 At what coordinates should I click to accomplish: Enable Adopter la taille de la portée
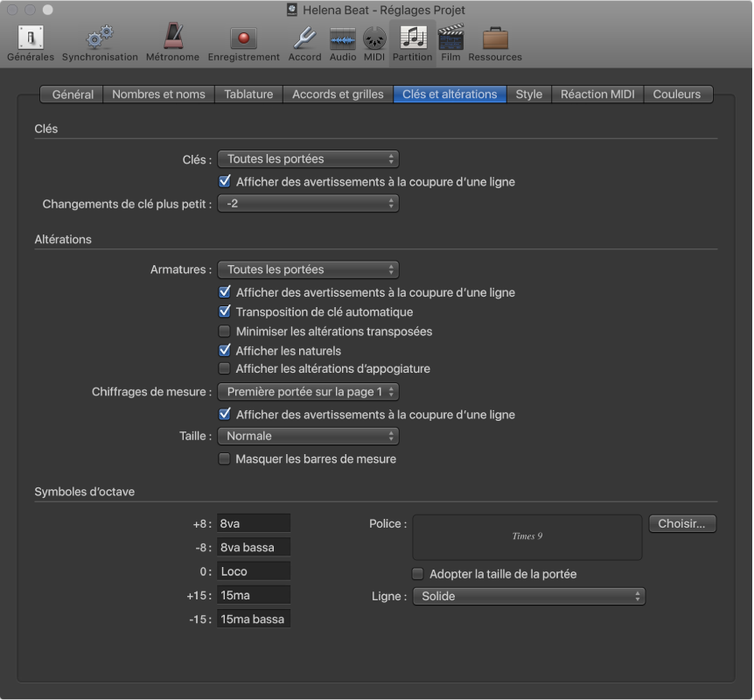[x=418, y=575]
